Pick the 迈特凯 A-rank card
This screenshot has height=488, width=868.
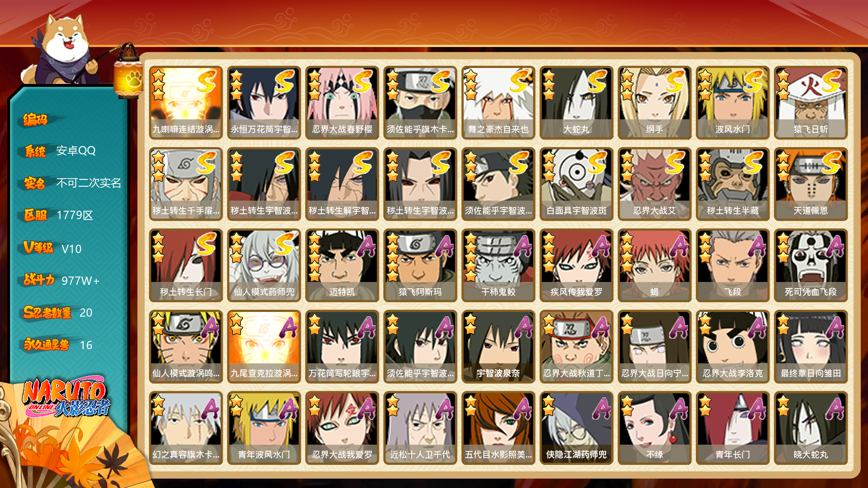coord(342,265)
